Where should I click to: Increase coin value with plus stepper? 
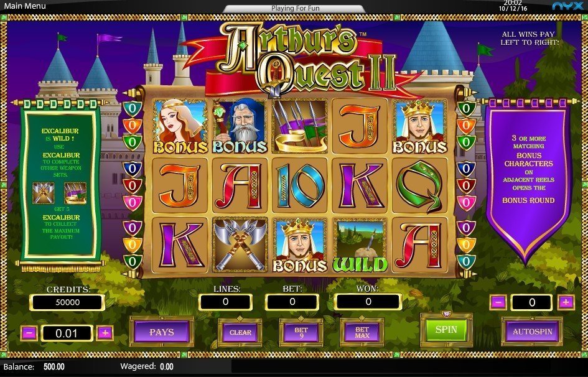[105, 333]
